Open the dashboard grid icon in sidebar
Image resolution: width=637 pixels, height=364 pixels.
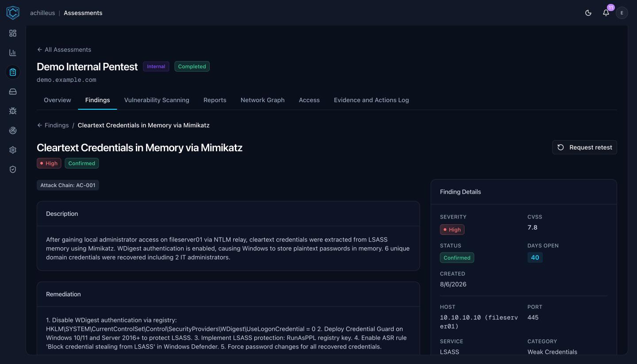(x=13, y=33)
